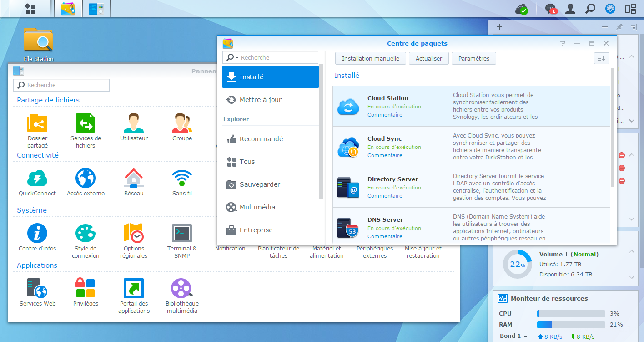644x342 pixels.
Task: Add a widget with the plus icon
Action: (x=499, y=27)
